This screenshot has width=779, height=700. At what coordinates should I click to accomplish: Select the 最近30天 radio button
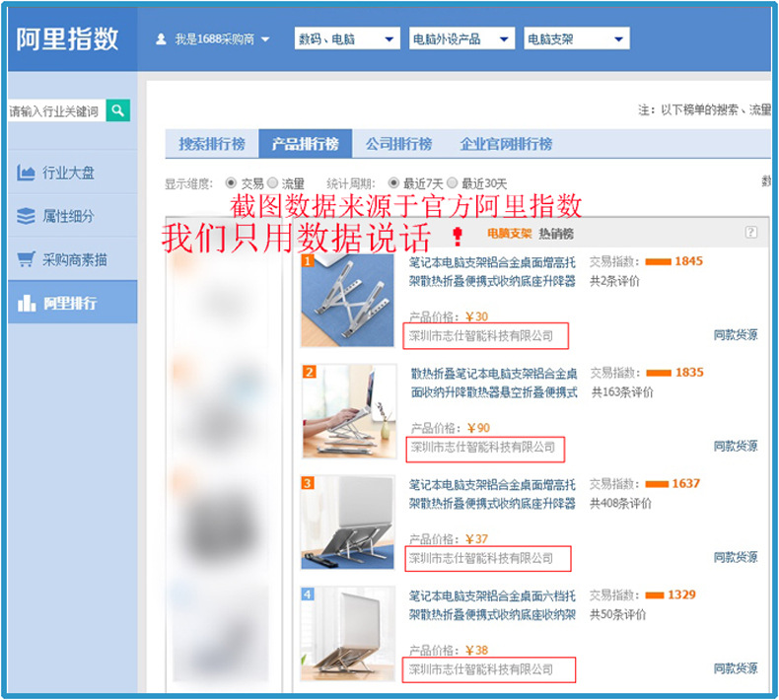pos(453,183)
